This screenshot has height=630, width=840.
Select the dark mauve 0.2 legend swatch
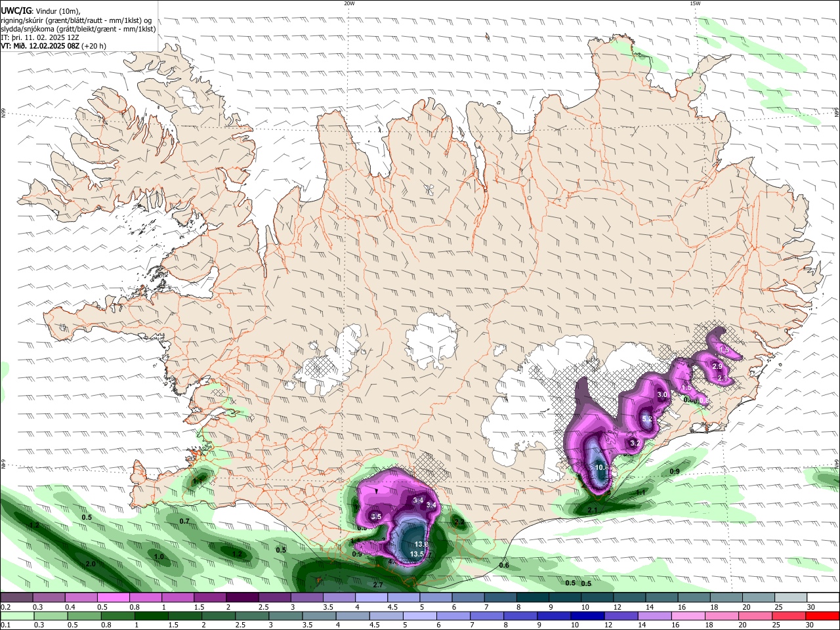[16, 597]
